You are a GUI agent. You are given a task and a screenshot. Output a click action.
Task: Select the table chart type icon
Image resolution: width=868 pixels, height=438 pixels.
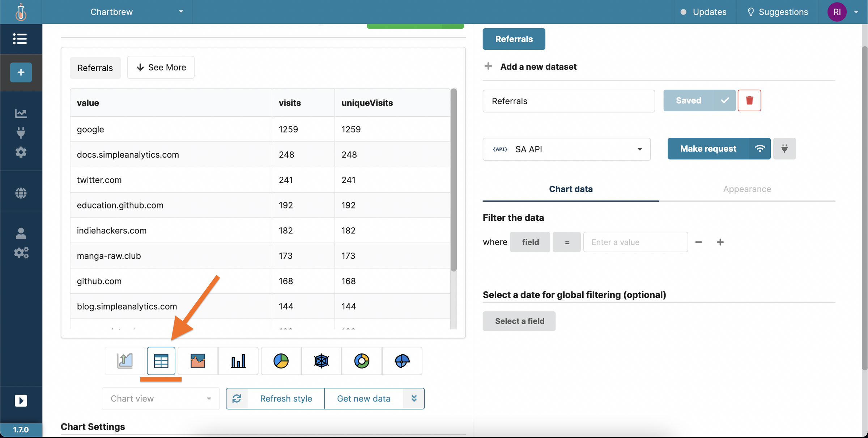(x=161, y=361)
